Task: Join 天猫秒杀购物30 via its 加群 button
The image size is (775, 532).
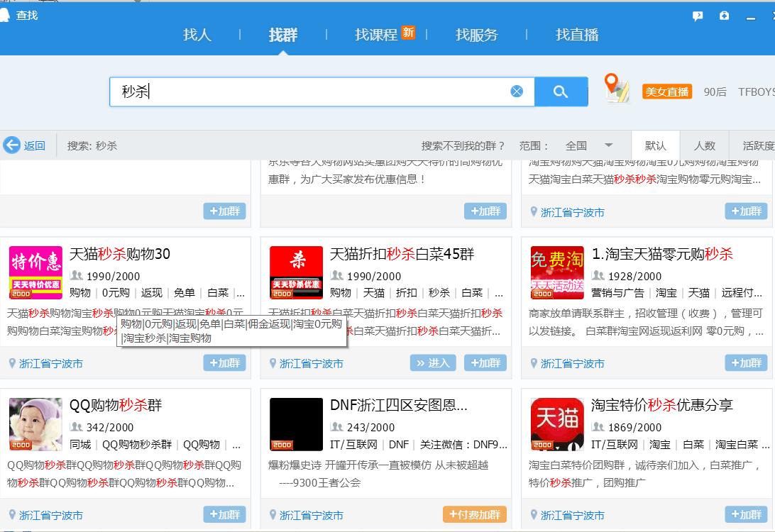Action: point(224,362)
